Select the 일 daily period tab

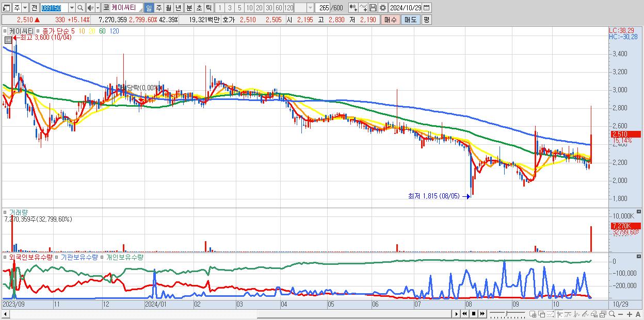tap(149, 8)
